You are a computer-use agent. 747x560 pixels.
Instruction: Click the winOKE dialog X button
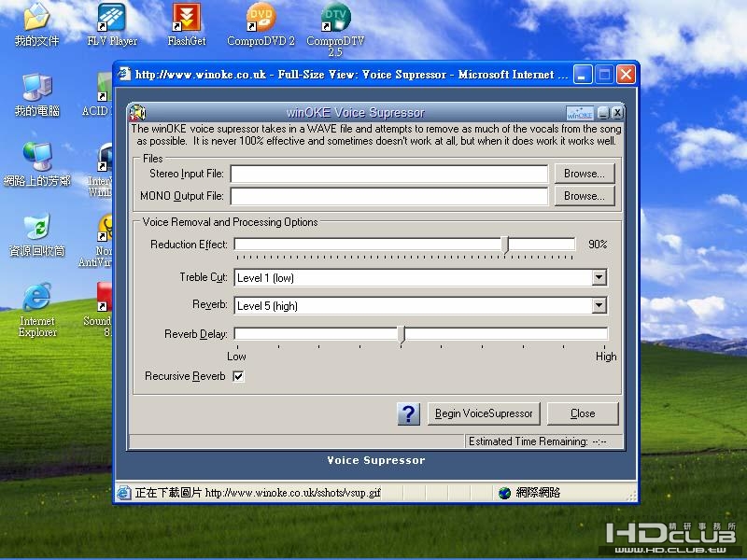click(x=617, y=113)
